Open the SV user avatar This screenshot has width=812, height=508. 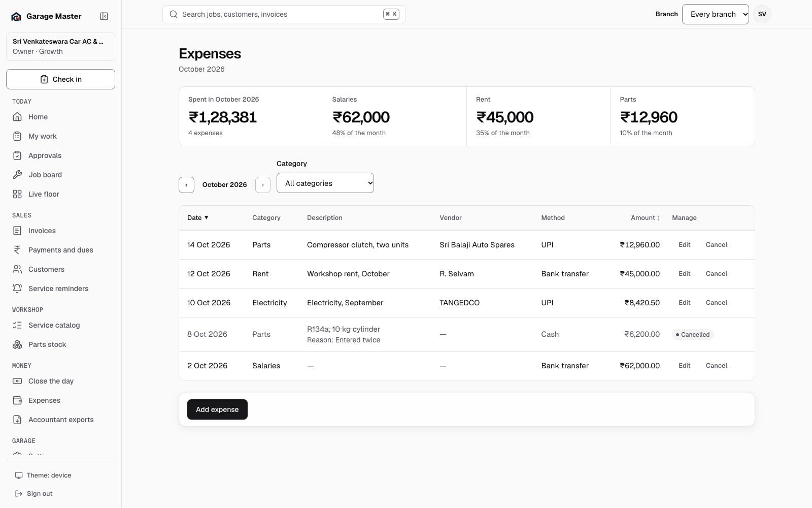click(762, 14)
